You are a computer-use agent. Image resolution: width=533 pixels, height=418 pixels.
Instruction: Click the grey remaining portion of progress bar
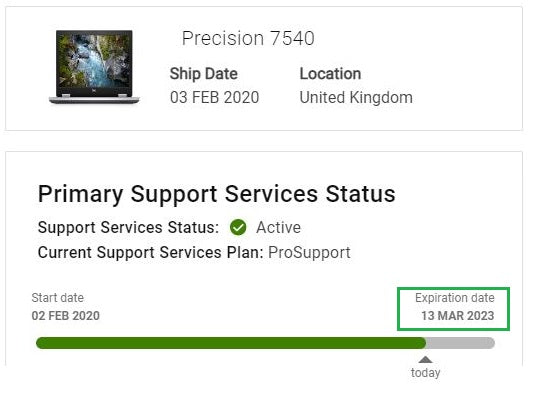tap(460, 343)
